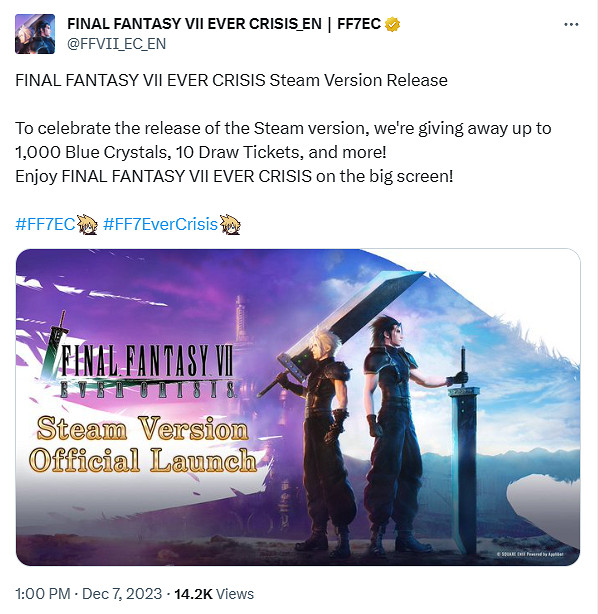Click Cloud emoji after #FF7EverCrisis hashtag
Image resolution: width=598 pixels, height=614 pixels.
click(x=230, y=225)
